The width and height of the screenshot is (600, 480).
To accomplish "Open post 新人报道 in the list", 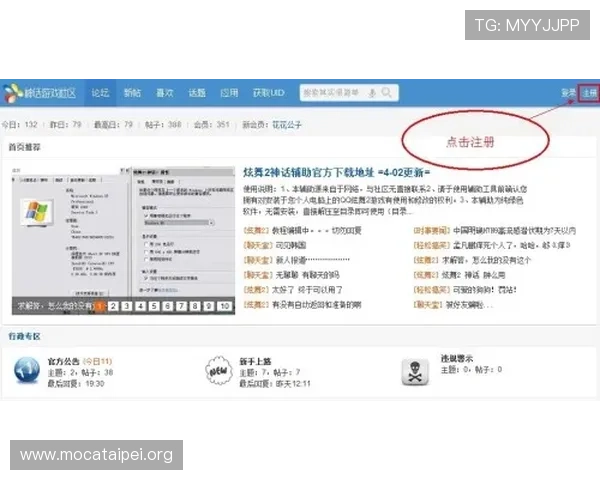I will (x=313, y=260).
